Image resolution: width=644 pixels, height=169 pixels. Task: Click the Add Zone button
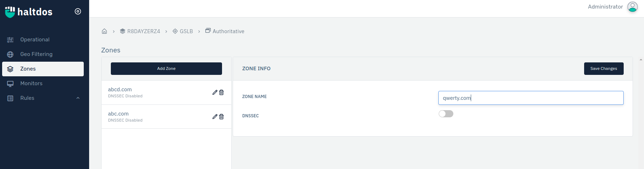tap(166, 68)
